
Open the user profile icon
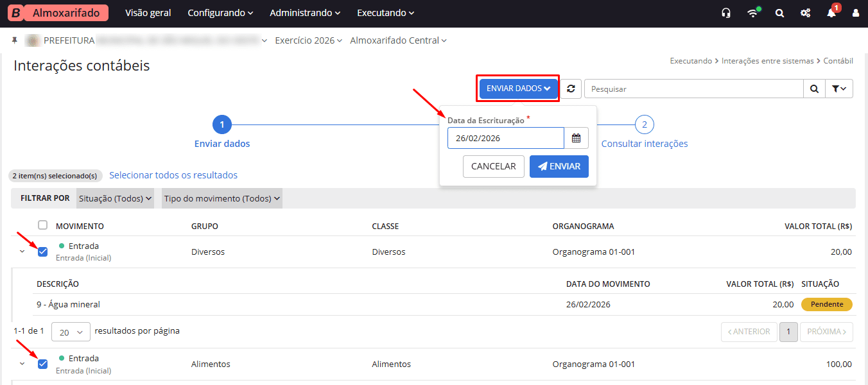855,13
